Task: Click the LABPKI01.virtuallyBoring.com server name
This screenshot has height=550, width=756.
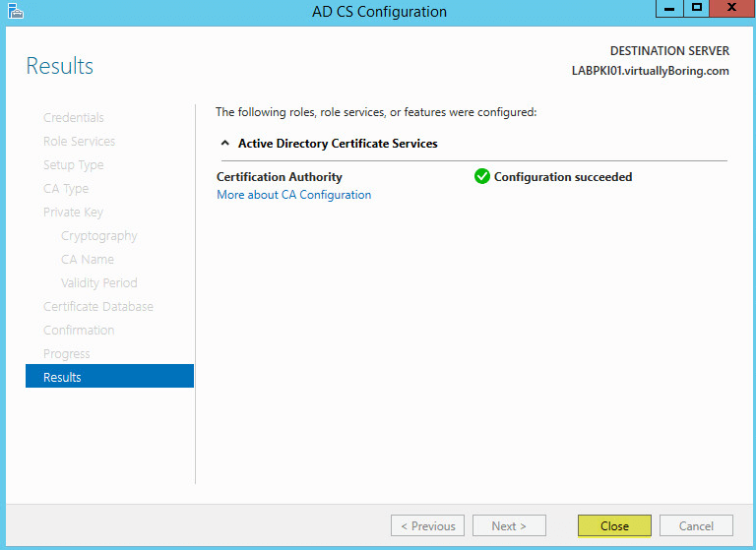Action: [x=650, y=71]
